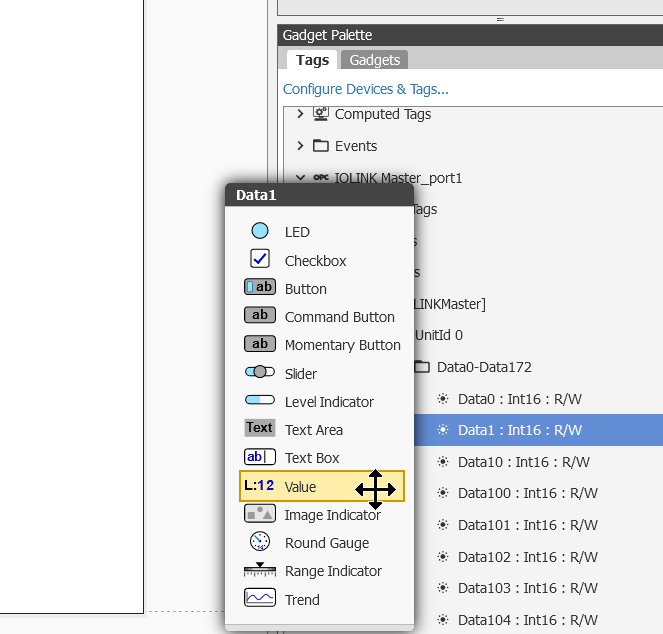Select the Data0-Data172 folder label
This screenshot has width=663, height=634.
tap(484, 367)
